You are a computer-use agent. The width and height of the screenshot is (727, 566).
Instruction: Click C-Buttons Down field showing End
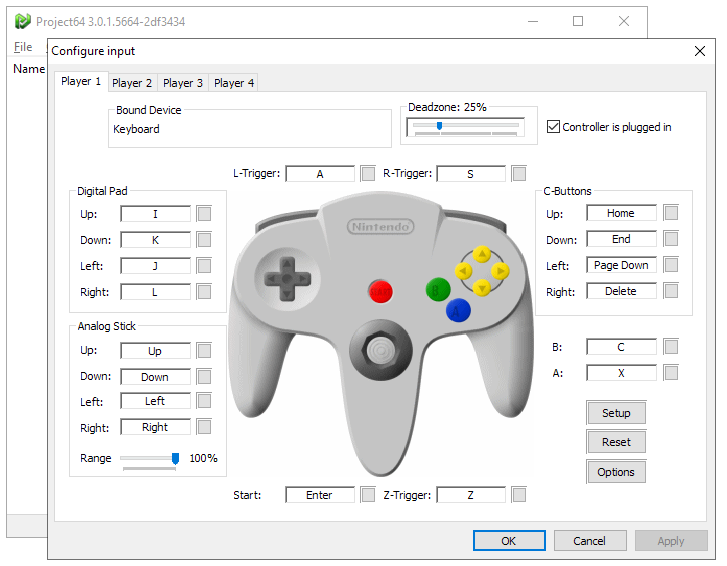tap(621, 239)
